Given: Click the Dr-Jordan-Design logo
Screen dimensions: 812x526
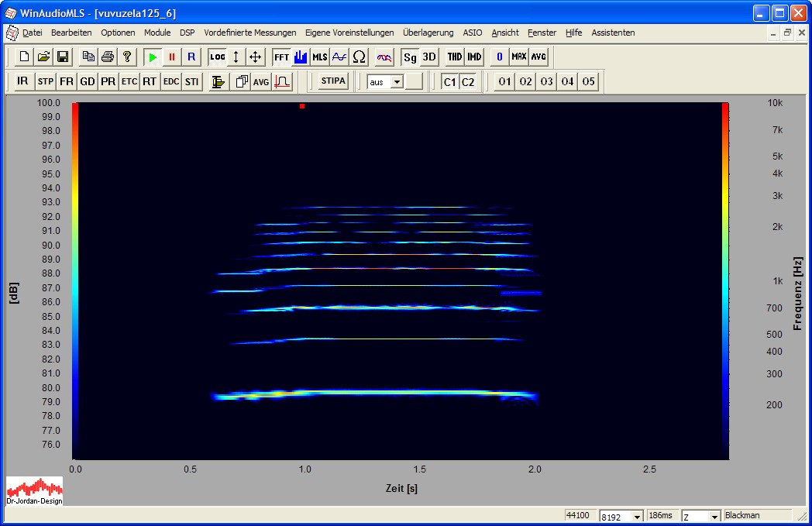Looking at the screenshot, I should (35, 491).
